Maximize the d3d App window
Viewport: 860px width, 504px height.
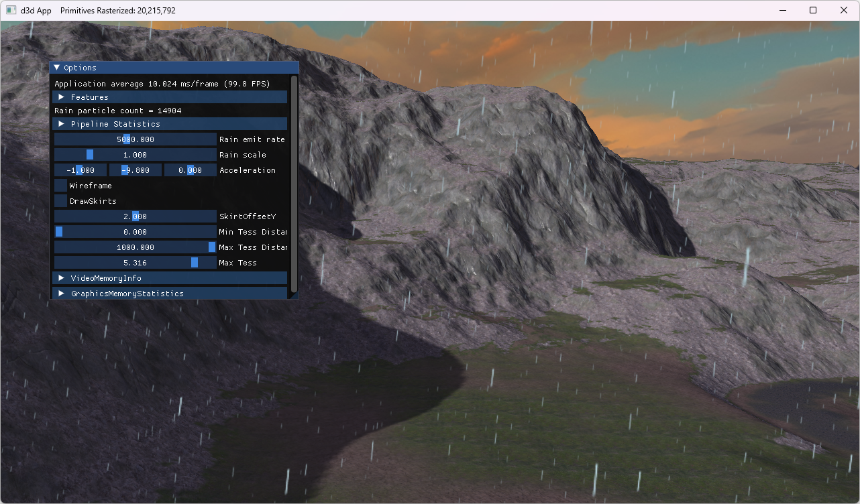[x=813, y=11]
